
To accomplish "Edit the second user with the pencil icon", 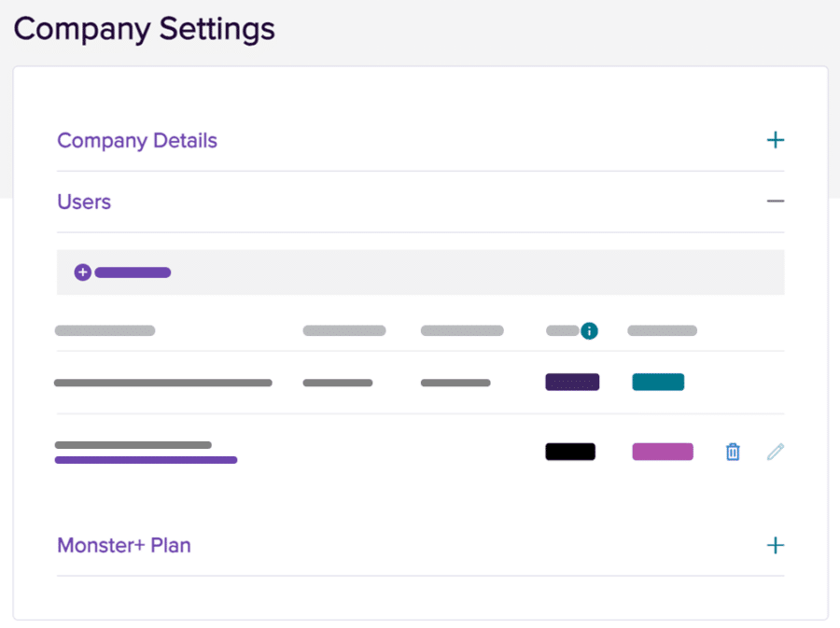I will pyautogui.click(x=775, y=452).
